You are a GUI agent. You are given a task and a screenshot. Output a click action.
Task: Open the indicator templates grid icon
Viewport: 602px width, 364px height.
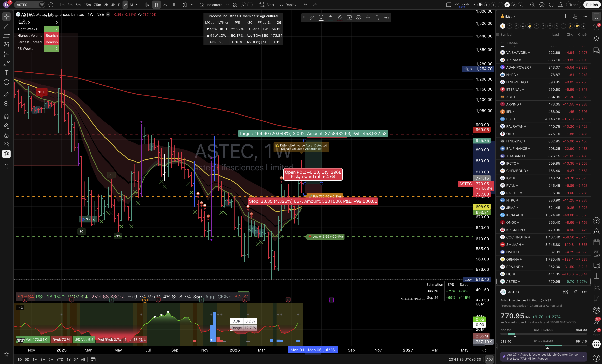coord(235,5)
